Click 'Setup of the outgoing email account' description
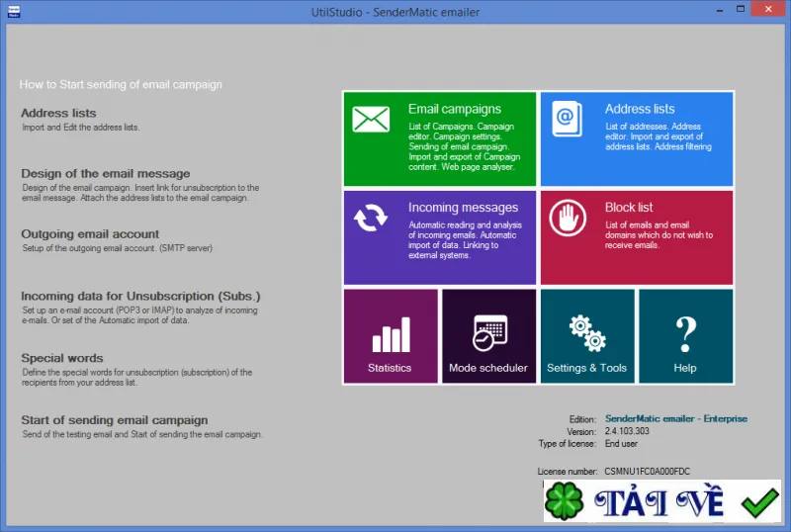This screenshot has width=791, height=532. (x=117, y=248)
